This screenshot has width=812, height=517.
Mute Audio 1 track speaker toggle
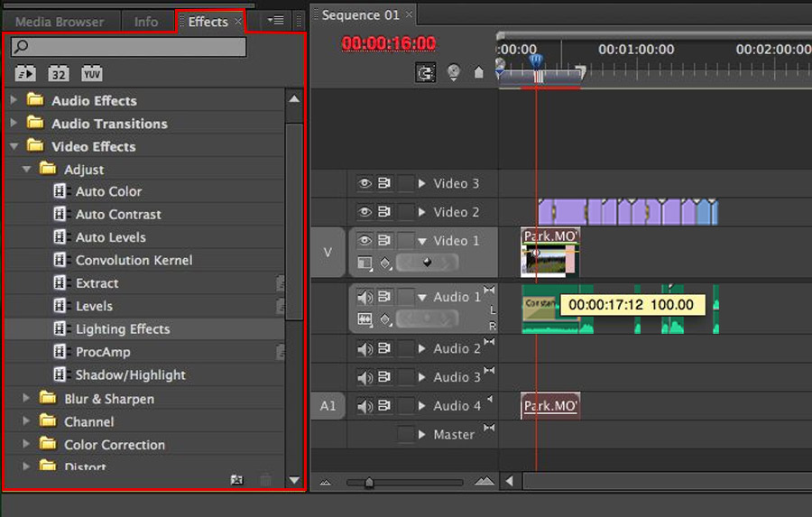click(x=364, y=297)
